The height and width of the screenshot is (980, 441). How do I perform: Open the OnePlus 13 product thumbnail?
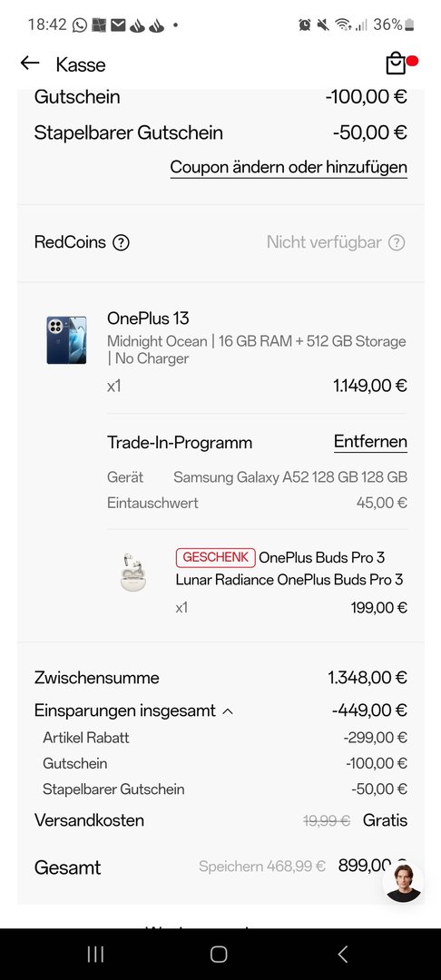tap(66, 340)
